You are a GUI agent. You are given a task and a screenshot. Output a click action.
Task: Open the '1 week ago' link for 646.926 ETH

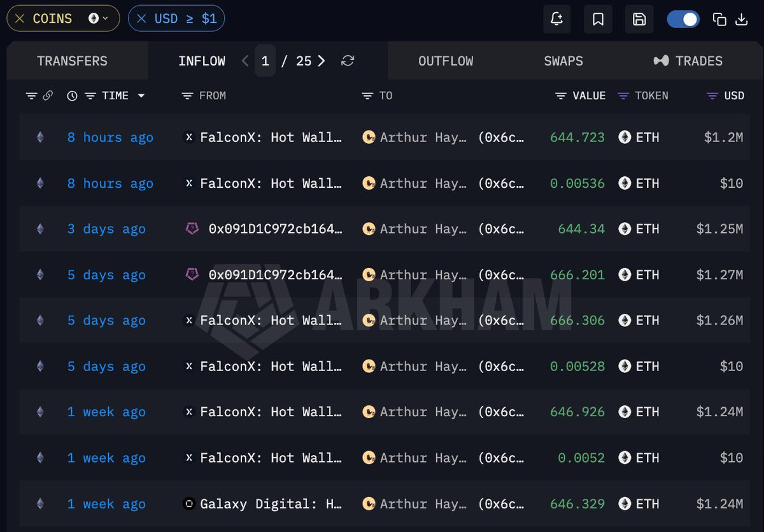[106, 412]
